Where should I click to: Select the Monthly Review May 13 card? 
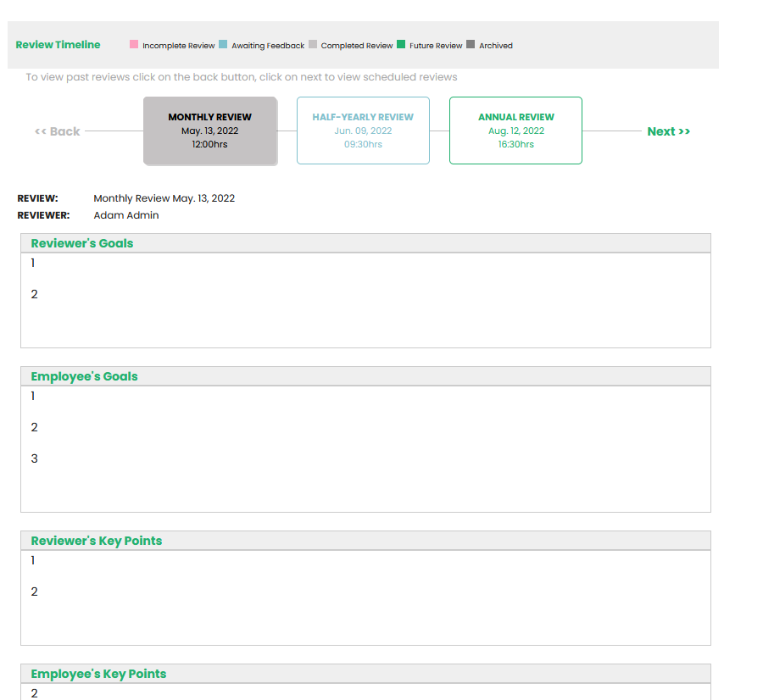(x=210, y=131)
